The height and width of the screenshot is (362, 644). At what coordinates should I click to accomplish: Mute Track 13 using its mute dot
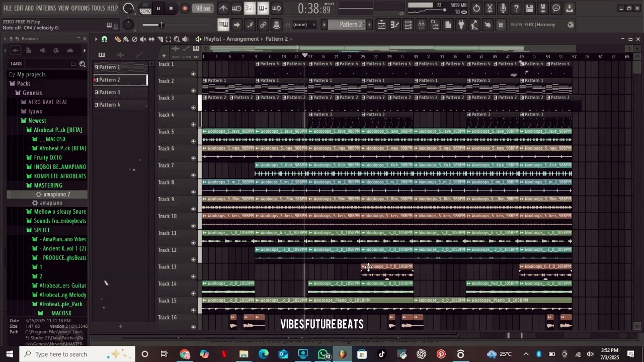[193, 276]
